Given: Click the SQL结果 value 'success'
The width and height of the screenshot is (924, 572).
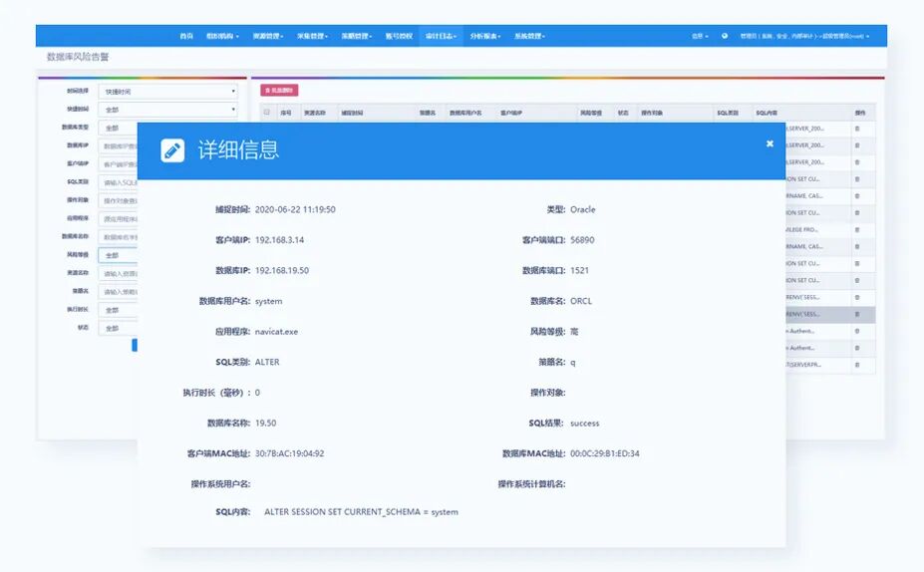Looking at the screenshot, I should pos(584,423).
